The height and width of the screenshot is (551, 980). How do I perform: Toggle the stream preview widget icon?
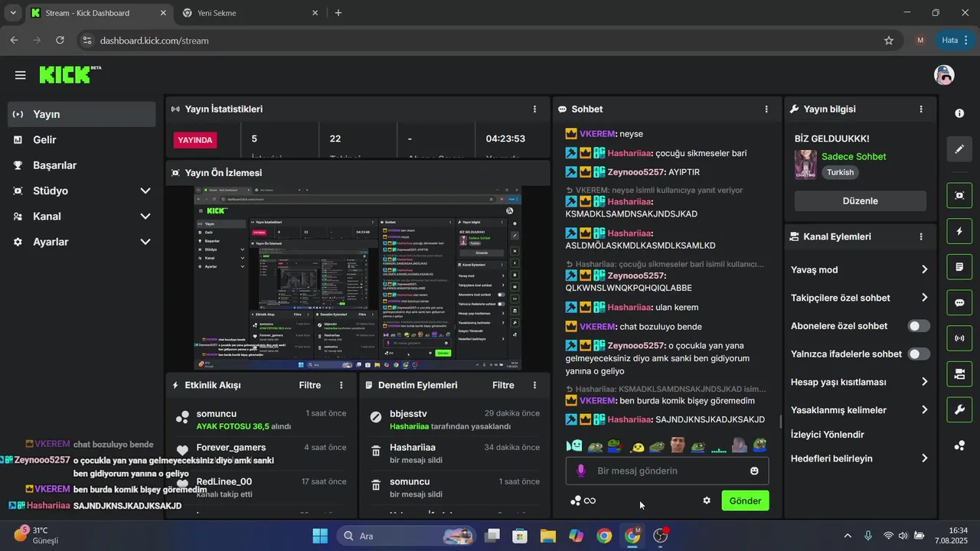point(959,195)
